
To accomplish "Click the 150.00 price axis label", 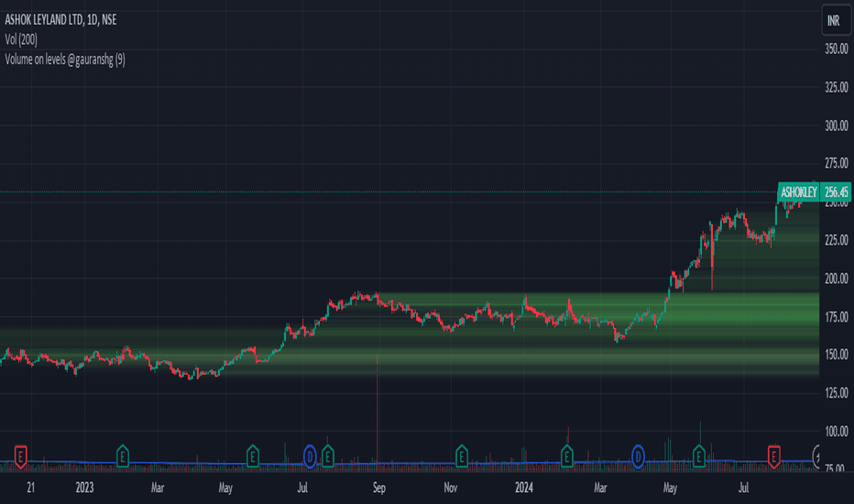I will tap(836, 354).
